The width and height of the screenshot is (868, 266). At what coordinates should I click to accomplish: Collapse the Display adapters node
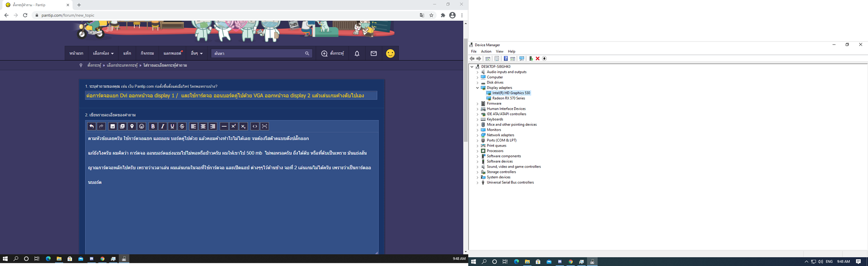[477, 88]
